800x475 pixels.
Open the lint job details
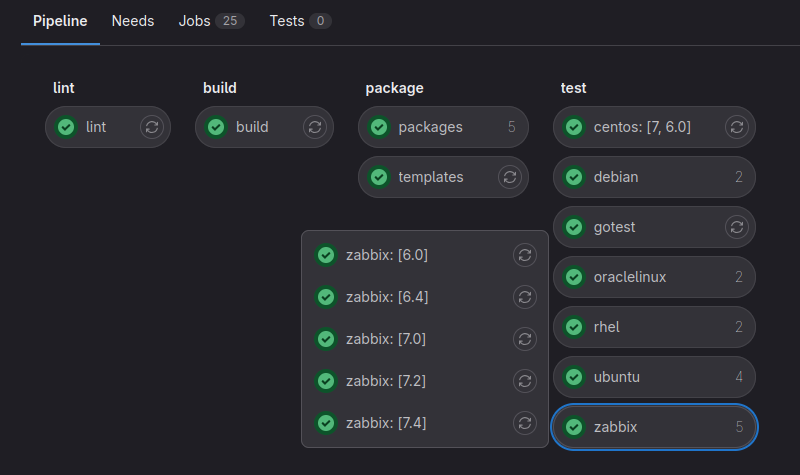point(96,127)
